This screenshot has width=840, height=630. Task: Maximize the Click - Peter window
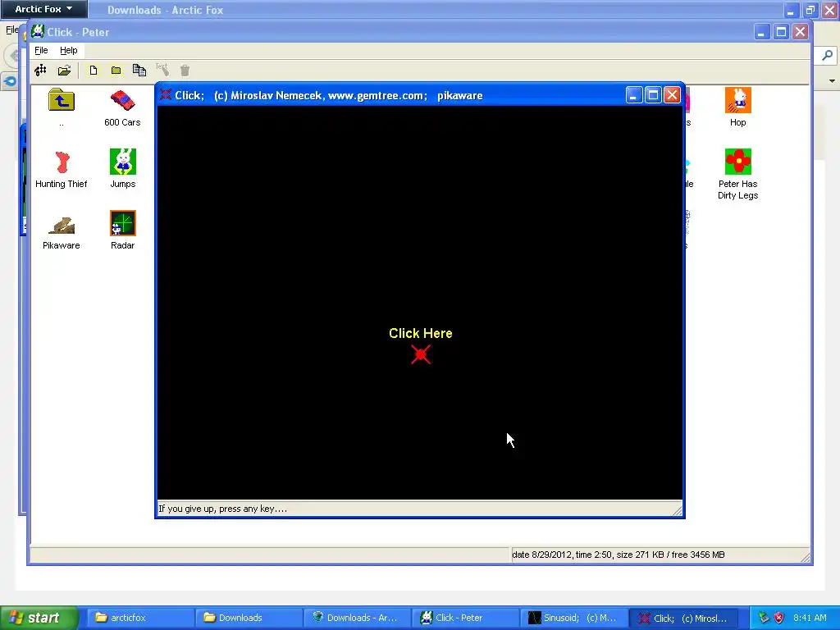coord(781,32)
